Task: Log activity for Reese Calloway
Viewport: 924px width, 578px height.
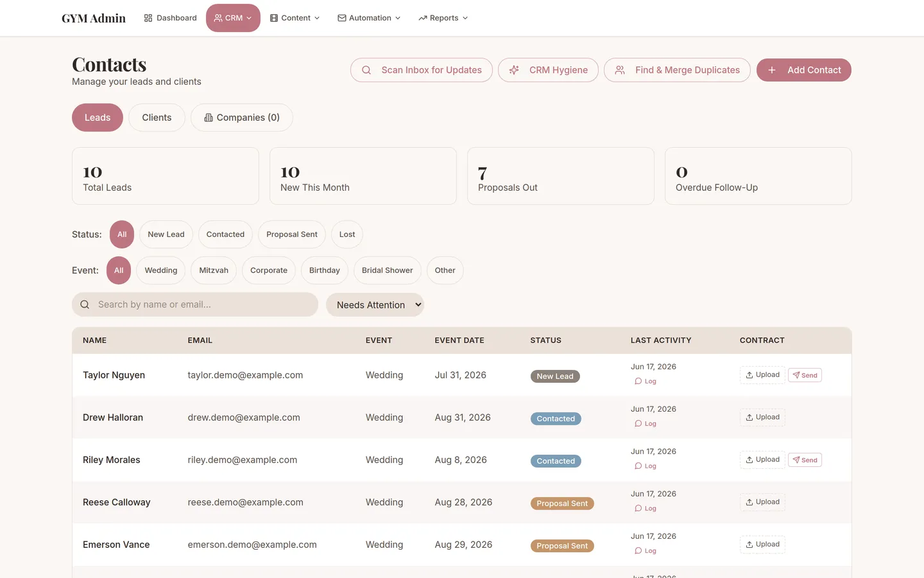Action: tap(646, 509)
